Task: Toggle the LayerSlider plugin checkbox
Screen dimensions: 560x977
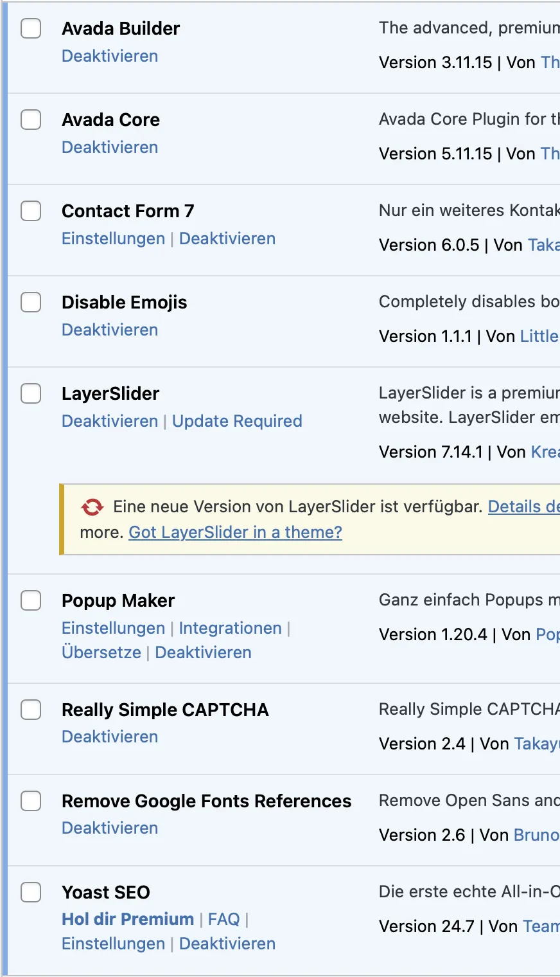Action: point(31,393)
